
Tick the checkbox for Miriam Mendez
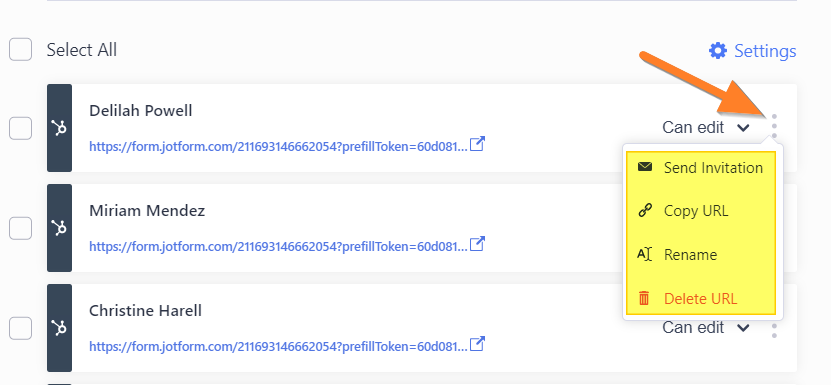(x=20, y=229)
